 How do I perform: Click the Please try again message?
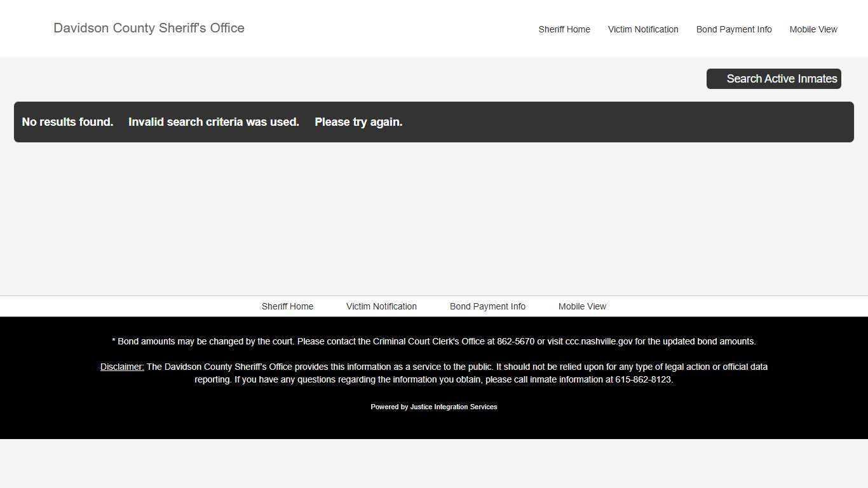click(x=358, y=122)
